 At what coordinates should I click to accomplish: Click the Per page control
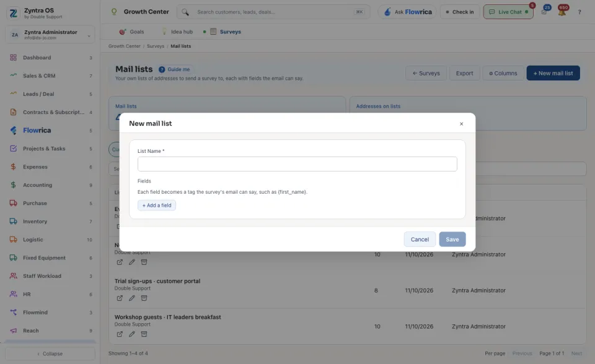pos(495,353)
